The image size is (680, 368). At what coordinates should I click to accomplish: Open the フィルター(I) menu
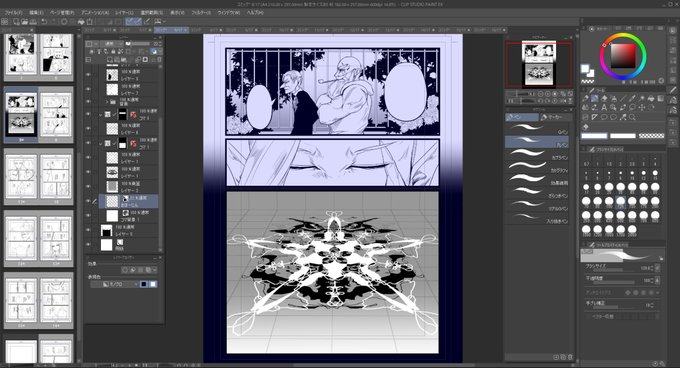201,13
